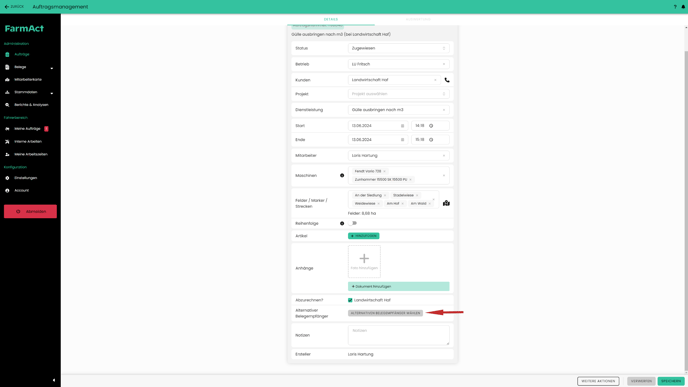The image size is (688, 387).
Task: Switch to the Auswertung tab
Action: coord(418,19)
